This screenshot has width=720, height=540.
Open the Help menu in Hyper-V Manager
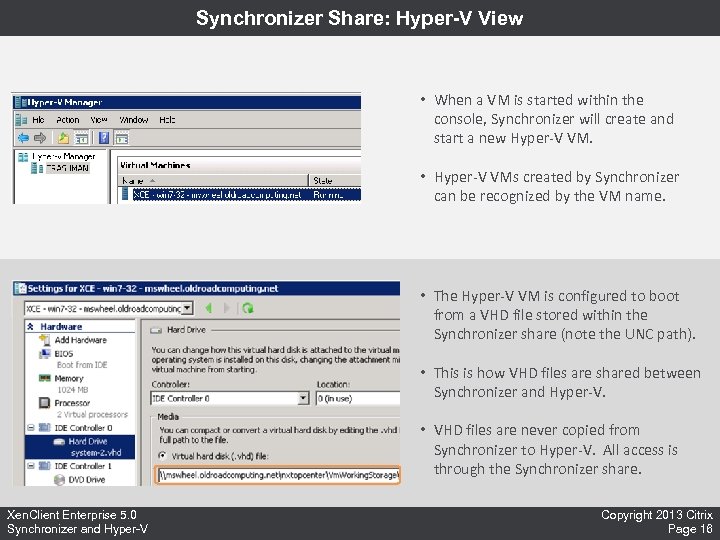click(x=167, y=120)
